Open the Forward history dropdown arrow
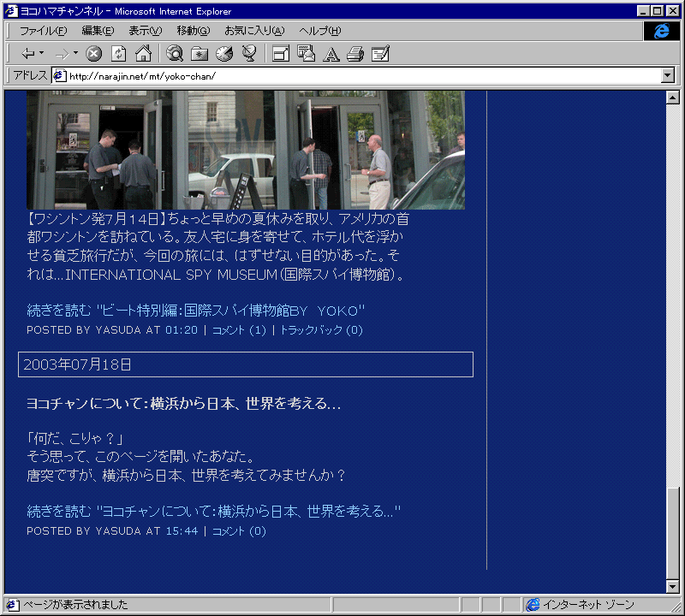Viewport: 685px width, 616px height. pyautogui.click(x=75, y=53)
